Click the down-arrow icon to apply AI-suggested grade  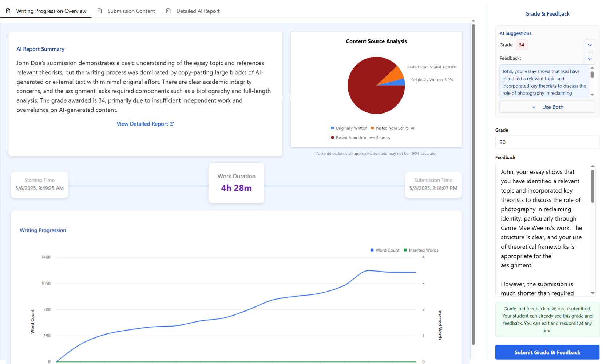tap(590, 44)
